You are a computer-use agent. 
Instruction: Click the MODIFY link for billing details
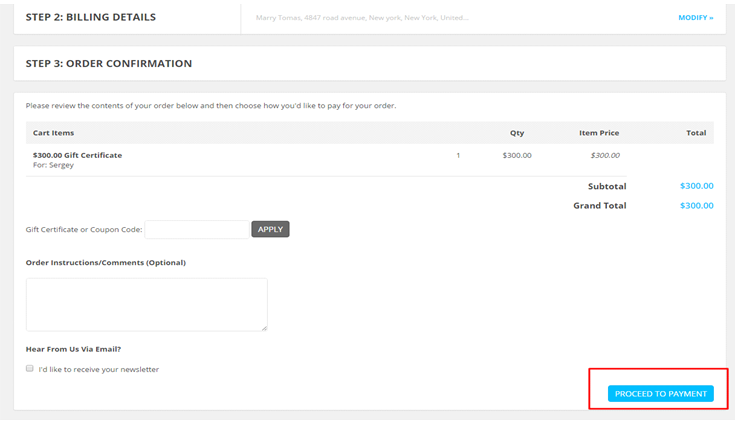[695, 17]
